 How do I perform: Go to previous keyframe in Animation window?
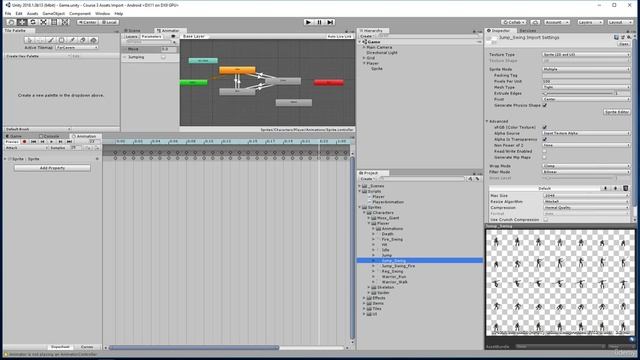(x=42, y=142)
